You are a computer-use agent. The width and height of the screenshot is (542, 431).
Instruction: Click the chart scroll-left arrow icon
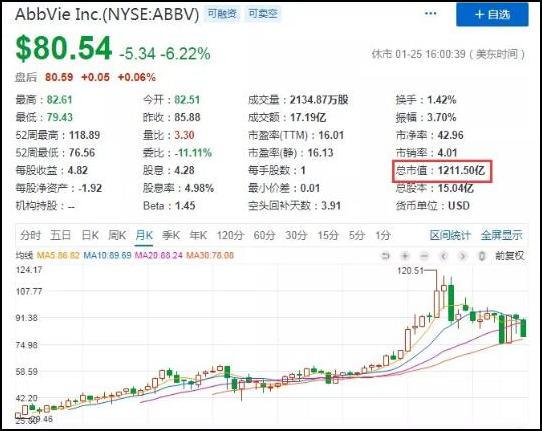pos(443,256)
